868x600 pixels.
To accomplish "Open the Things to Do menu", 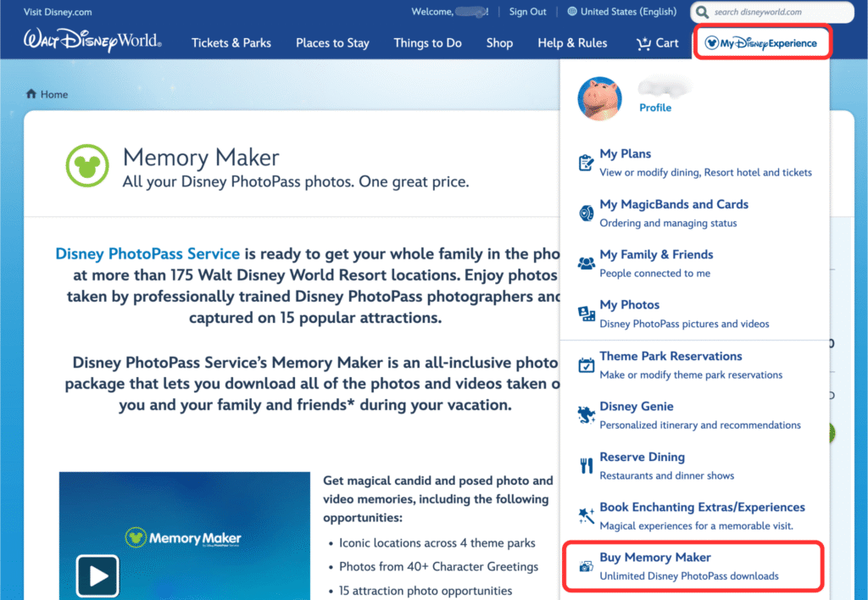I will pos(427,43).
